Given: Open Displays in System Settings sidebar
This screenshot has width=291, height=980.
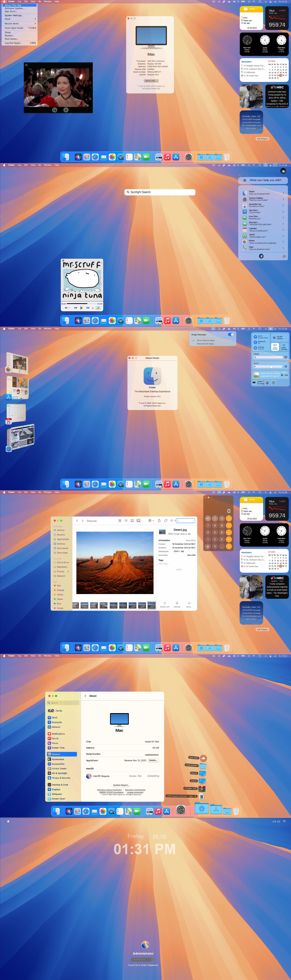Looking at the screenshot, I should [54, 789].
